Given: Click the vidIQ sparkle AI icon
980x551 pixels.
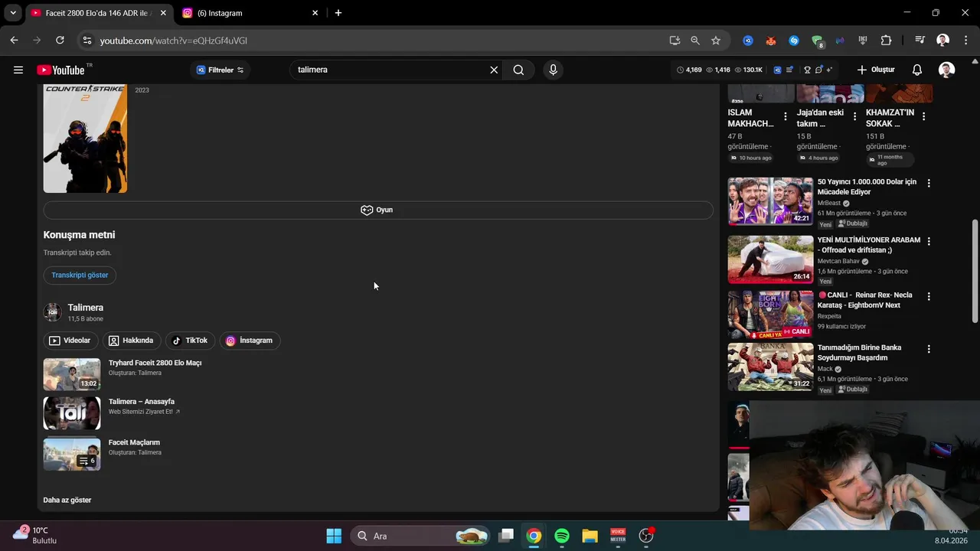Looking at the screenshot, I should point(829,70).
